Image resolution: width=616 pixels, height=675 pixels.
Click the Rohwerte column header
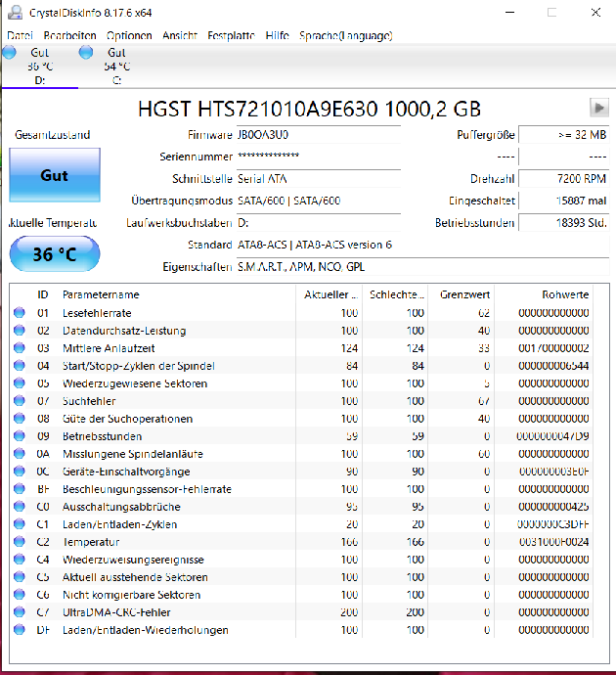(565, 294)
